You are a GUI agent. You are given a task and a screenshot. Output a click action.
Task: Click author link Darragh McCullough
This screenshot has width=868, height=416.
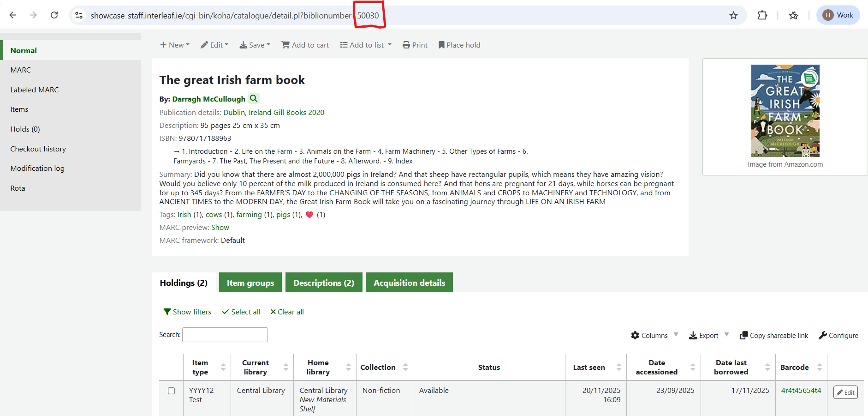(x=209, y=99)
